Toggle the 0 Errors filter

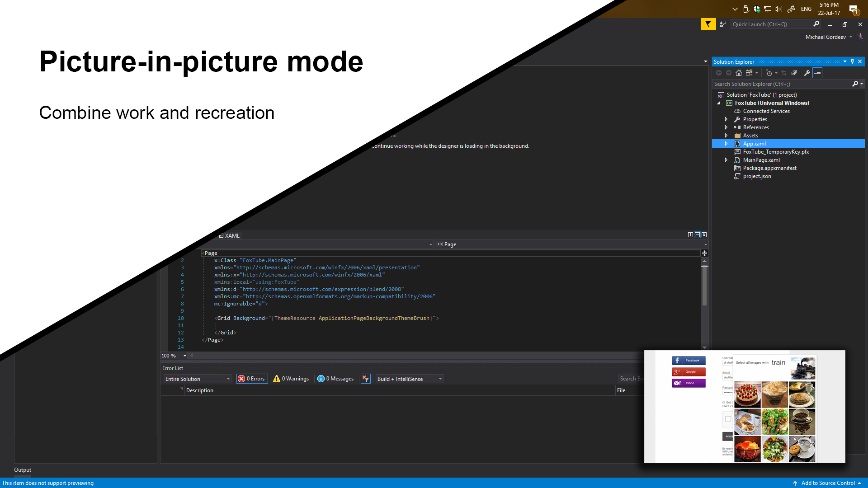[252, 379]
